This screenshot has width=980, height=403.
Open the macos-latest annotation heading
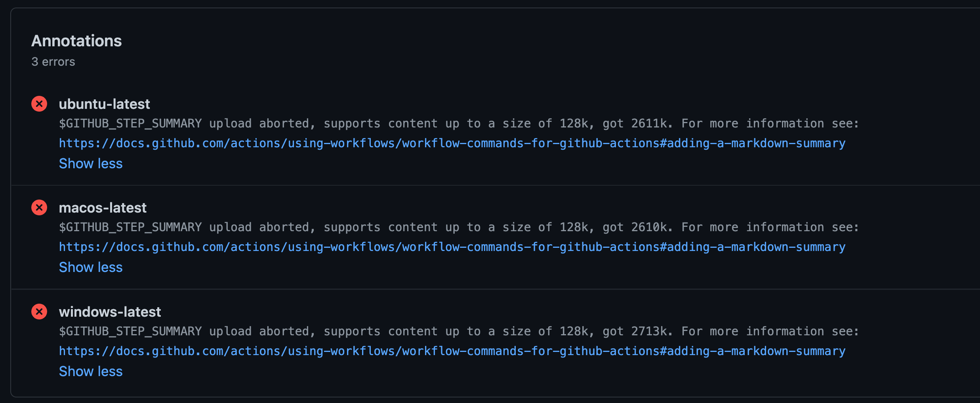pyautogui.click(x=103, y=207)
